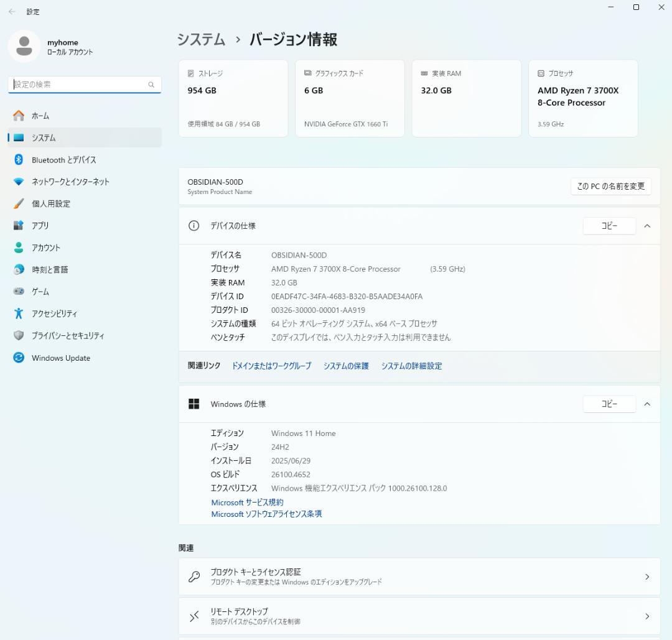The height and width of the screenshot is (640, 672).
Task: Focus the 設定の検索 search field
Action: pyautogui.click(x=80, y=85)
